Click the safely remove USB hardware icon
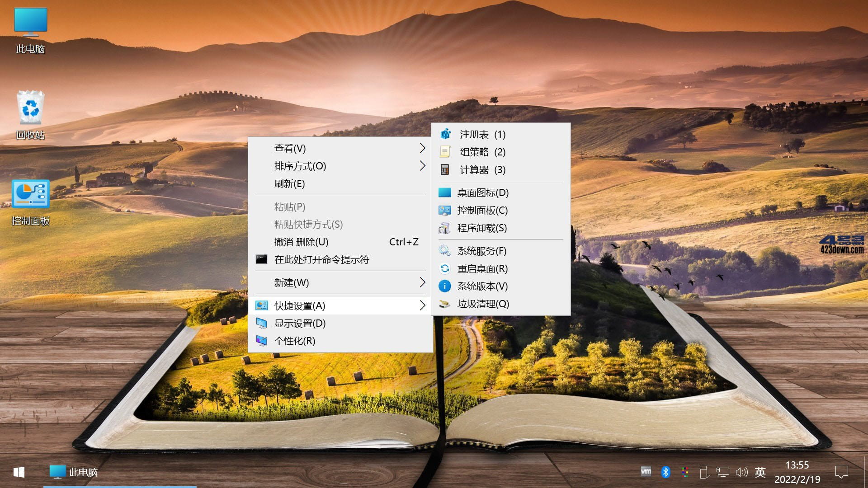This screenshot has width=868, height=488. pyautogui.click(x=704, y=472)
